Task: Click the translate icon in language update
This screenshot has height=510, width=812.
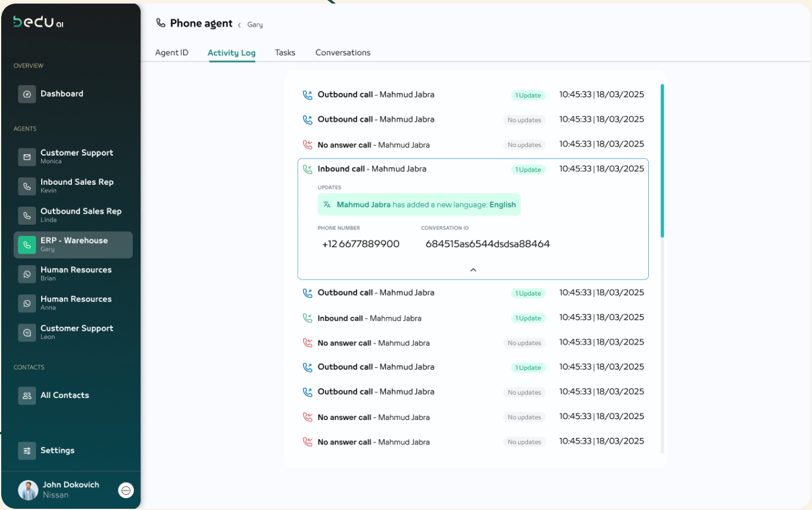Action: pyautogui.click(x=327, y=204)
